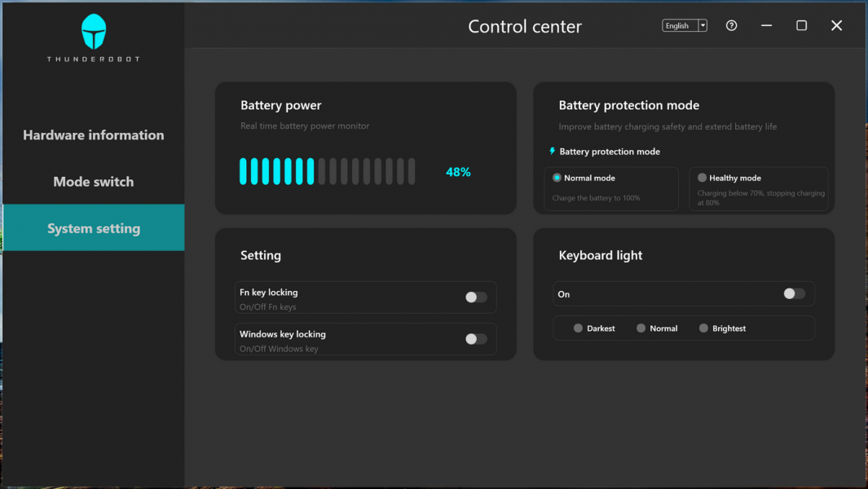868x489 pixels.
Task: Go to Hardware information tab
Action: [94, 135]
